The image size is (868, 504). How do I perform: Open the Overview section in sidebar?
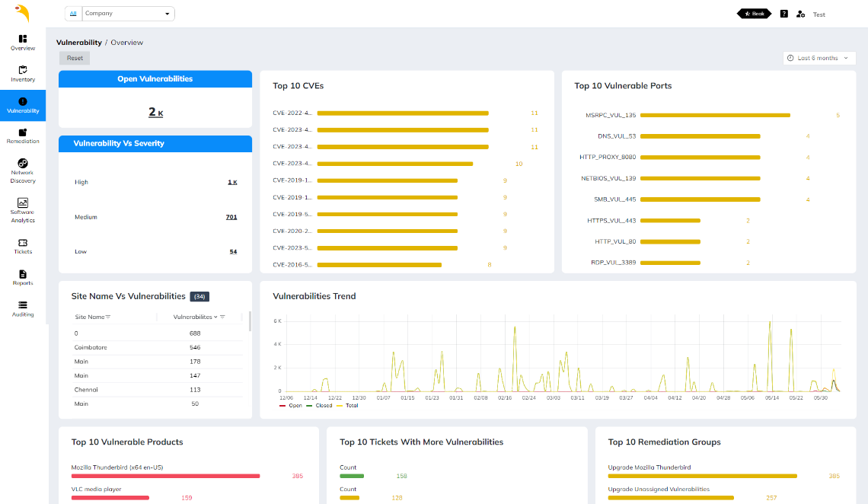click(23, 42)
